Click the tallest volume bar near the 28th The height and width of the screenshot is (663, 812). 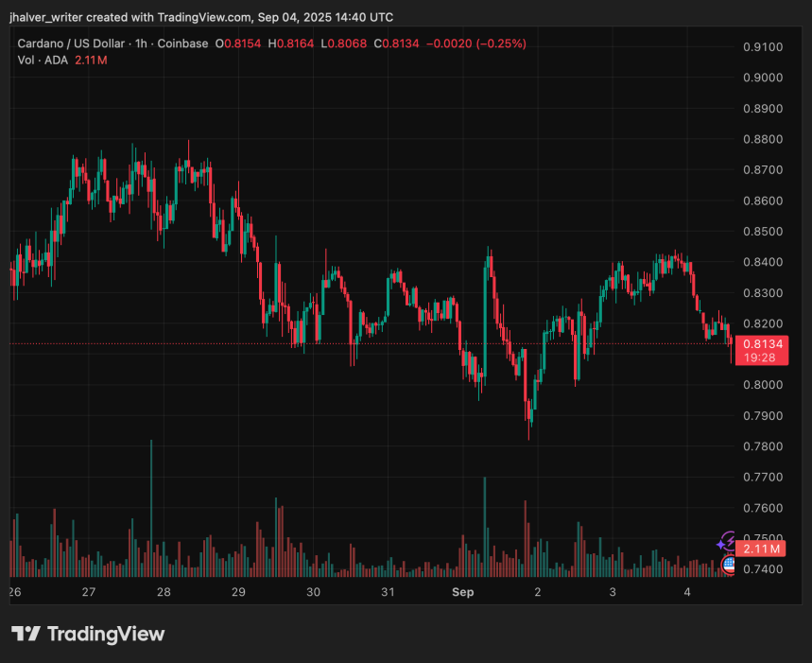pyautogui.click(x=151, y=509)
